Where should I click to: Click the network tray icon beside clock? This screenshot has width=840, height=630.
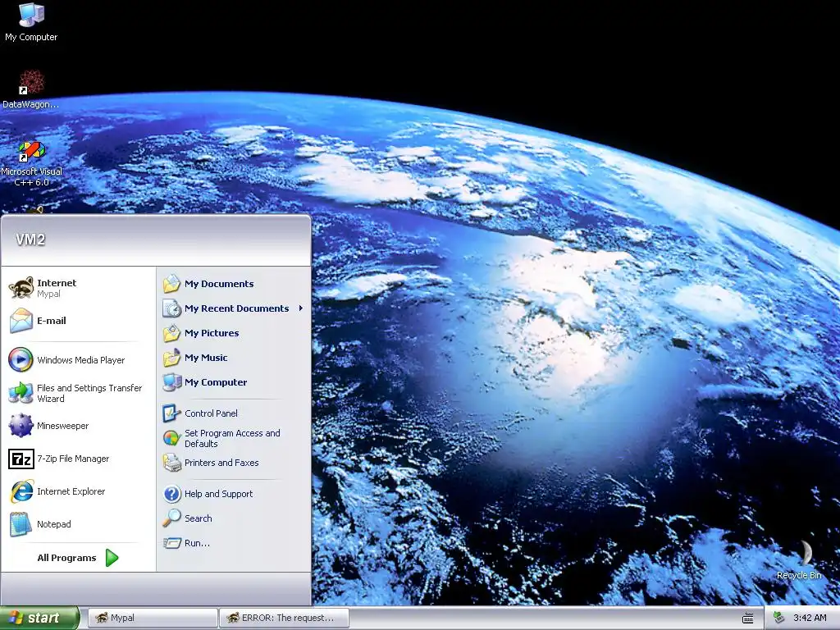[779, 618]
